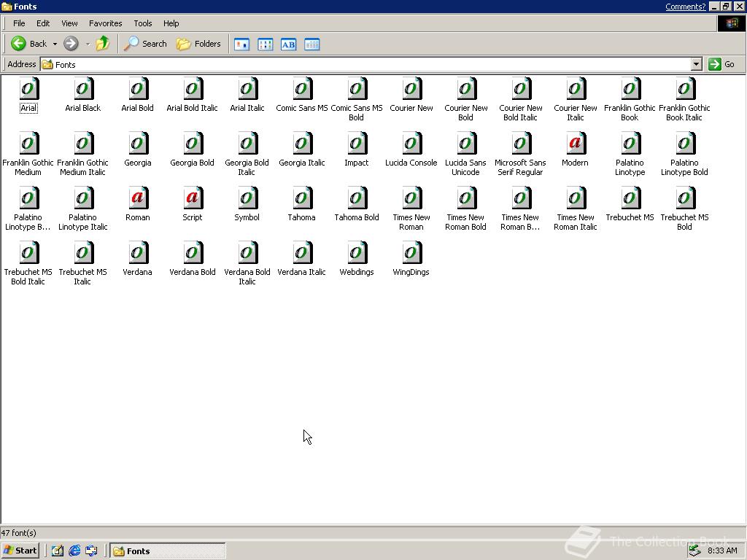Click the Comments? link in title bar

click(686, 7)
